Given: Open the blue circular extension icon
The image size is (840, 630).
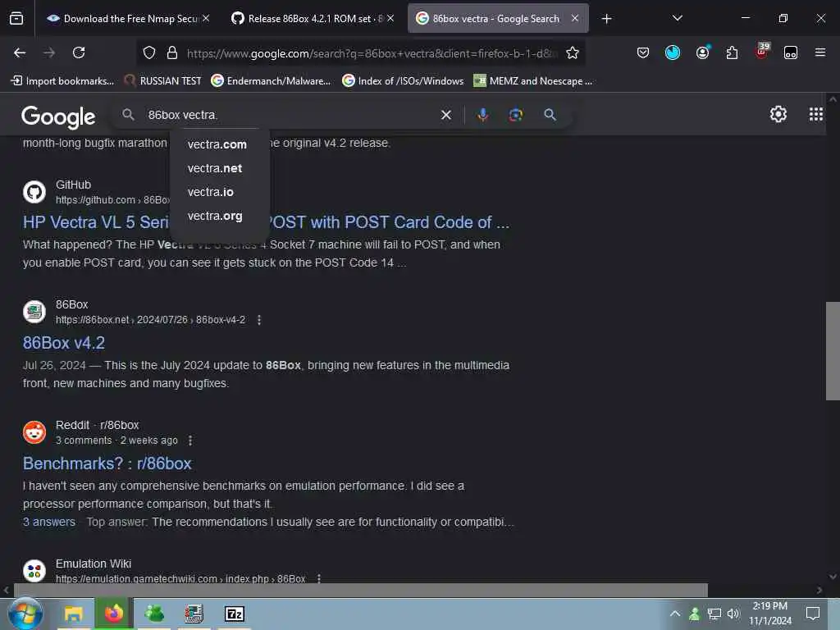Looking at the screenshot, I should click(x=673, y=52).
